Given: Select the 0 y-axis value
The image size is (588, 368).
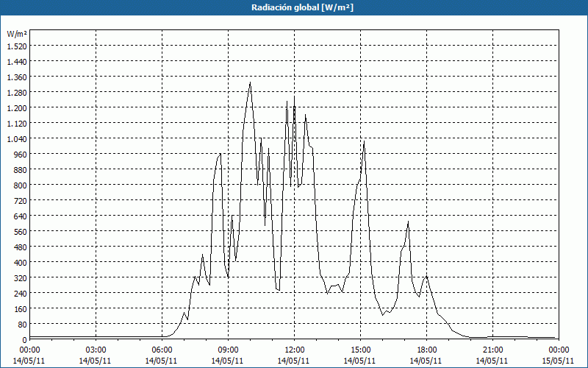Looking at the screenshot, I should [x=25, y=340].
